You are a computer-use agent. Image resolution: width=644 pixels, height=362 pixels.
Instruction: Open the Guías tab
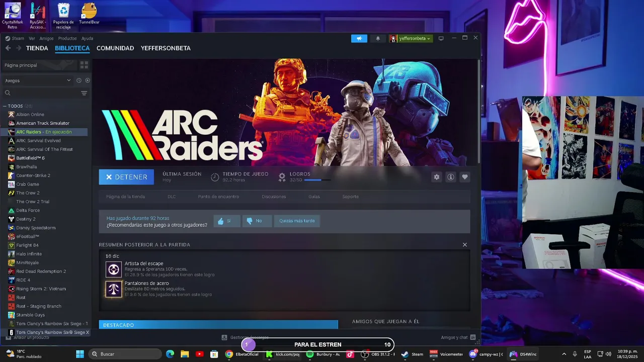(314, 197)
